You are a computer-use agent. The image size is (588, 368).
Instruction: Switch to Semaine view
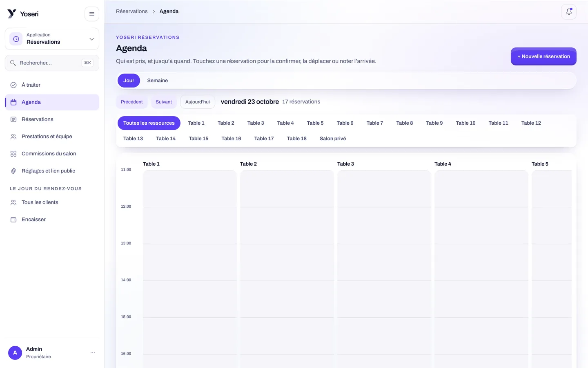(158, 81)
